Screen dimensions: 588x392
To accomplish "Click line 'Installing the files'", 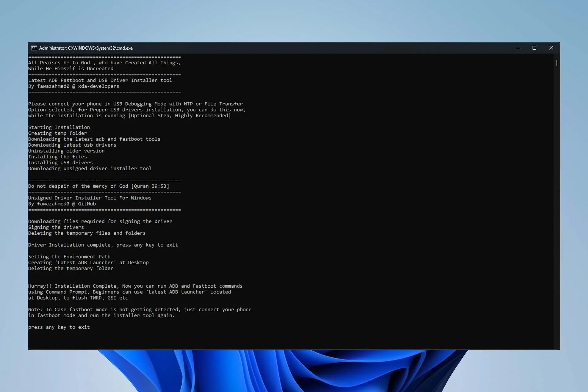I will (58, 157).
